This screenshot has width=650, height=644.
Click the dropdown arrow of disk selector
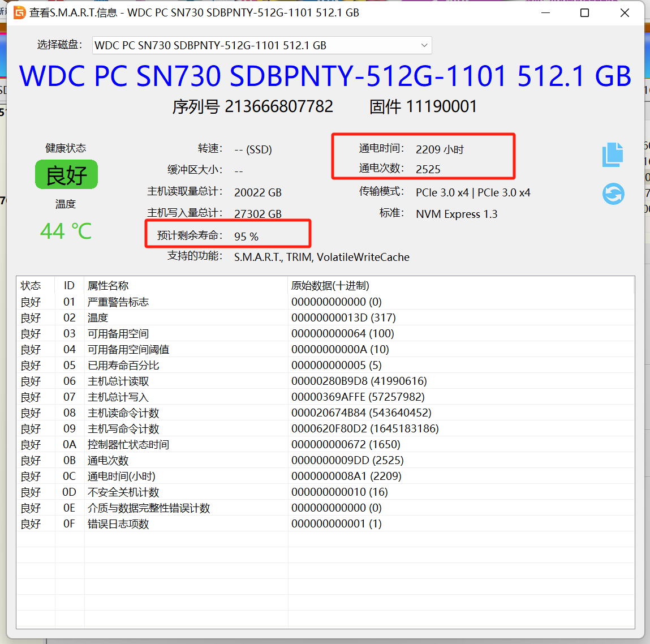pyautogui.click(x=424, y=45)
